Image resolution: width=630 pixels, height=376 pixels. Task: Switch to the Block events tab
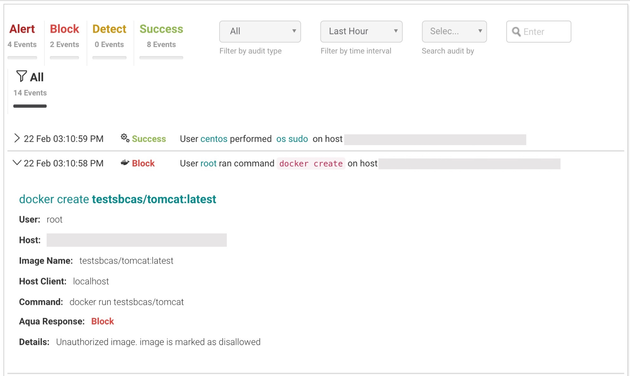click(x=64, y=36)
